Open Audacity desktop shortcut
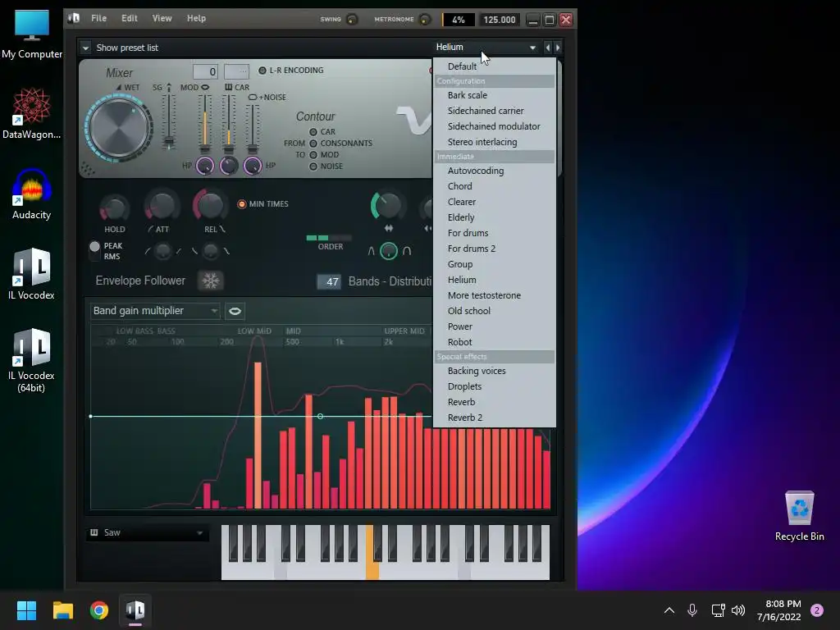 pyautogui.click(x=32, y=194)
